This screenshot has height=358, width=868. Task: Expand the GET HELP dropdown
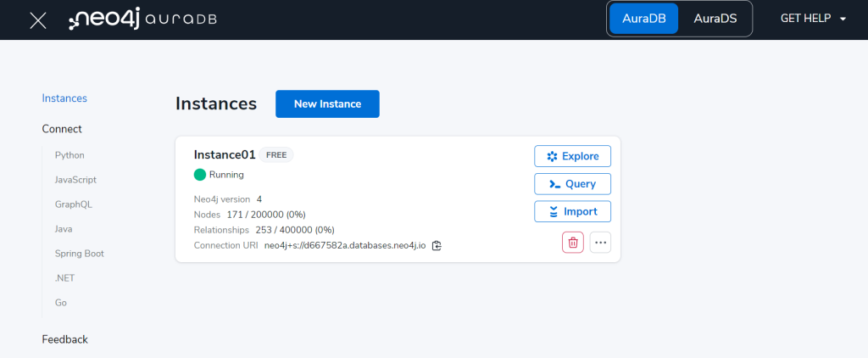click(814, 19)
